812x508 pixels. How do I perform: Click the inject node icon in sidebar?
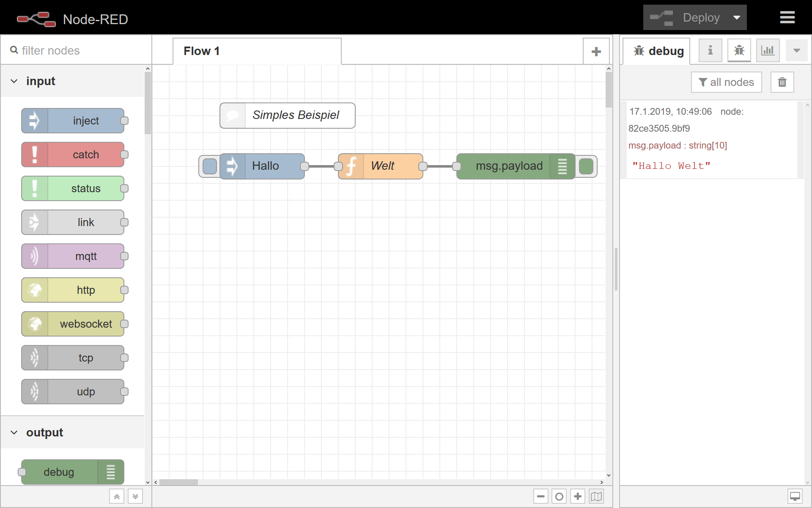[34, 121]
